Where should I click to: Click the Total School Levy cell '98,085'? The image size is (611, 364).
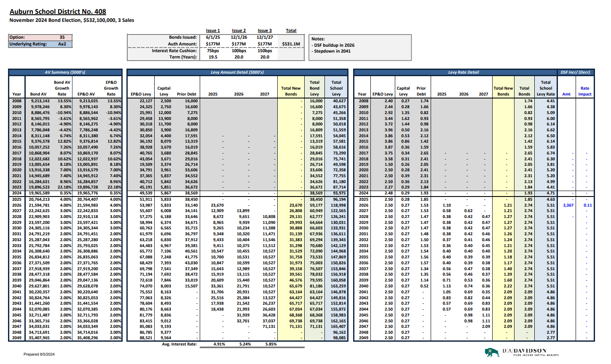click(339, 338)
